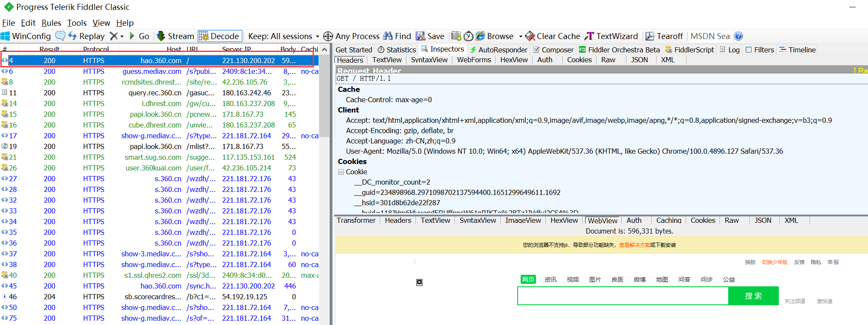Image resolution: width=868 pixels, height=325 pixels.
Task: Open the Edit menu
Action: 28,23
